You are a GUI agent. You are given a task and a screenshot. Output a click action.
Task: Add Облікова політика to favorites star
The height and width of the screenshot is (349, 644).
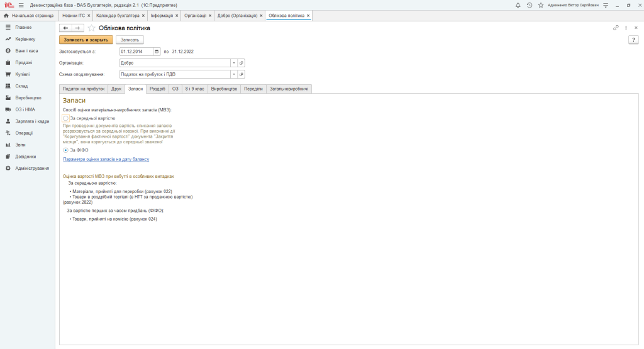coord(92,28)
